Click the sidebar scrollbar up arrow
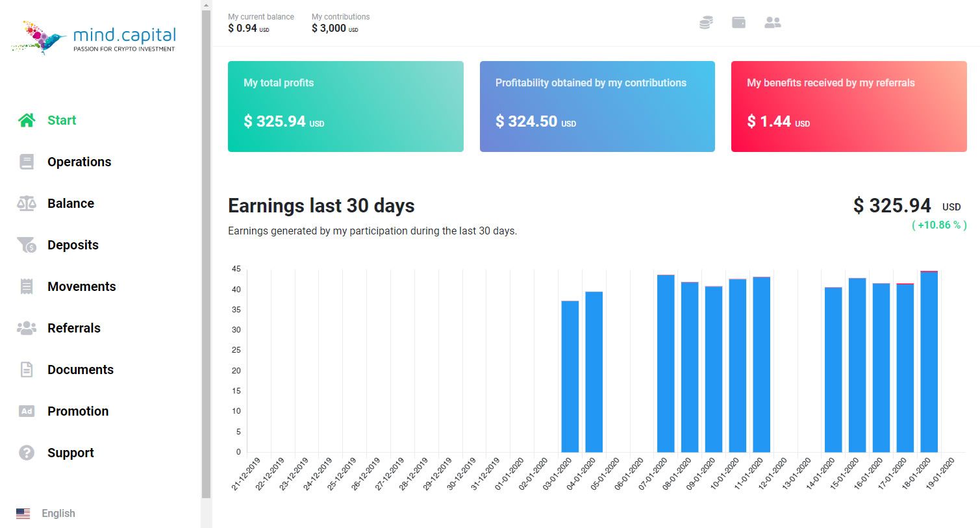 pyautogui.click(x=207, y=5)
